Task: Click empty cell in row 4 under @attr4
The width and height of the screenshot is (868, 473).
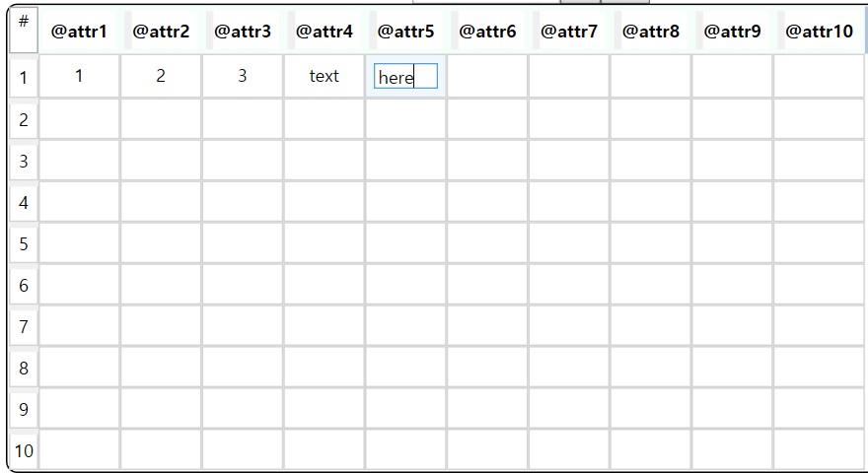Action: [x=324, y=202]
